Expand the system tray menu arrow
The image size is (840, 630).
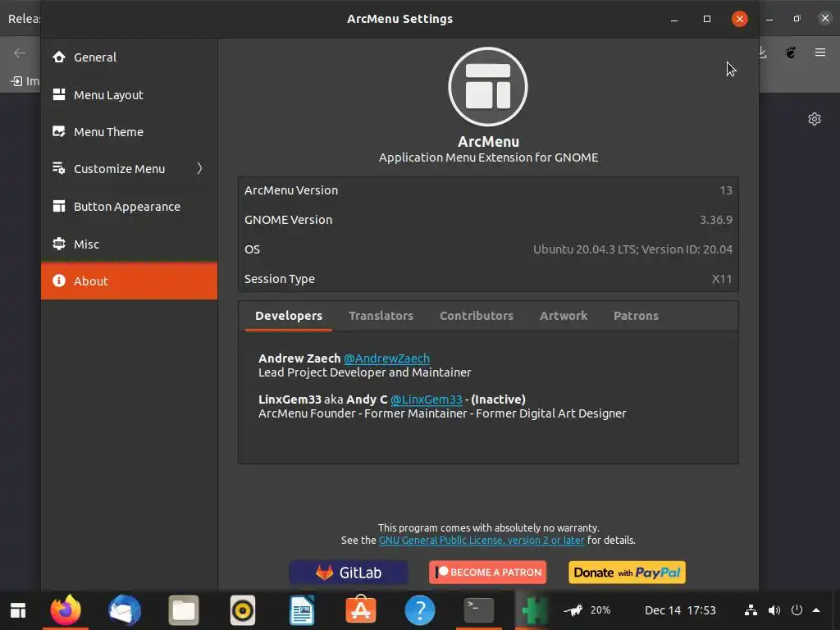coord(816,610)
